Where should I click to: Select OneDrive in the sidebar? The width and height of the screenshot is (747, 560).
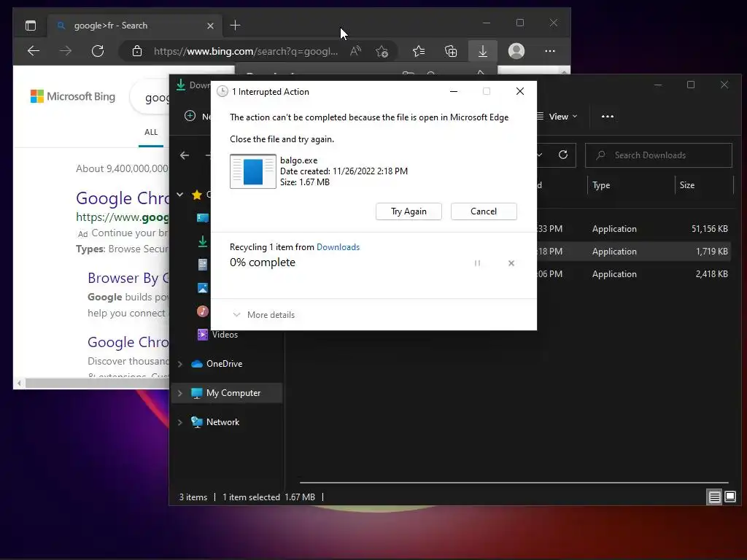[225, 364]
